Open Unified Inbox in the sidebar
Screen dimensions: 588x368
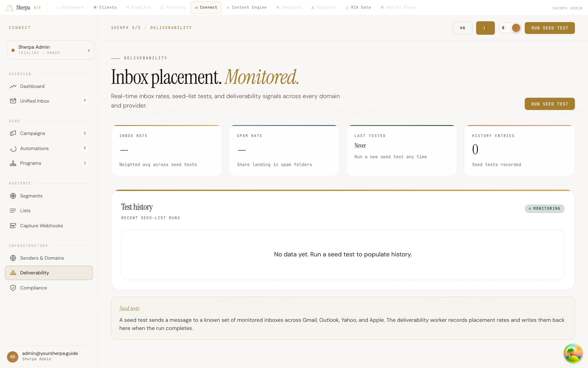49,101
